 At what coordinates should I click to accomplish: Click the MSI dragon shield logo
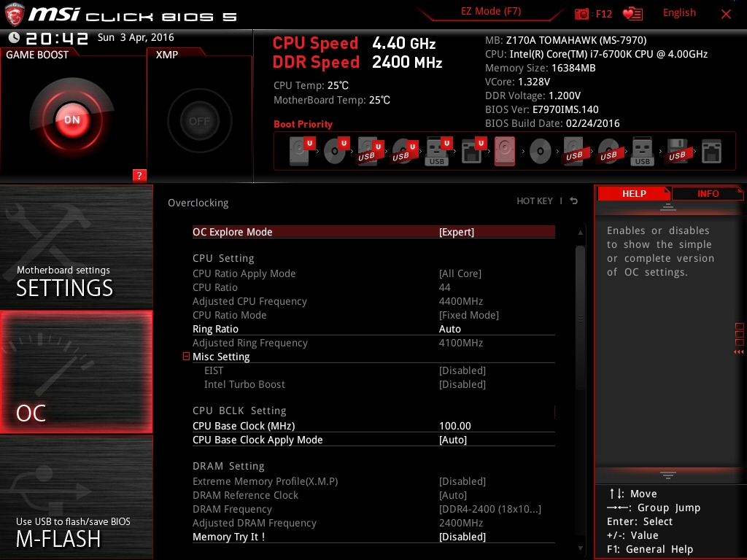coord(15,15)
